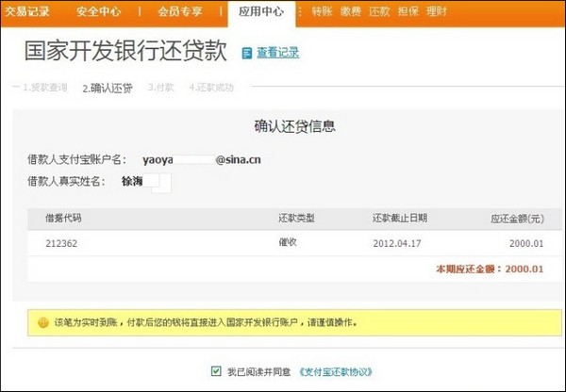Click the 本期应还金额：2000.01 total
Screen dimensions: 566x392
pyautogui.click(x=490, y=269)
